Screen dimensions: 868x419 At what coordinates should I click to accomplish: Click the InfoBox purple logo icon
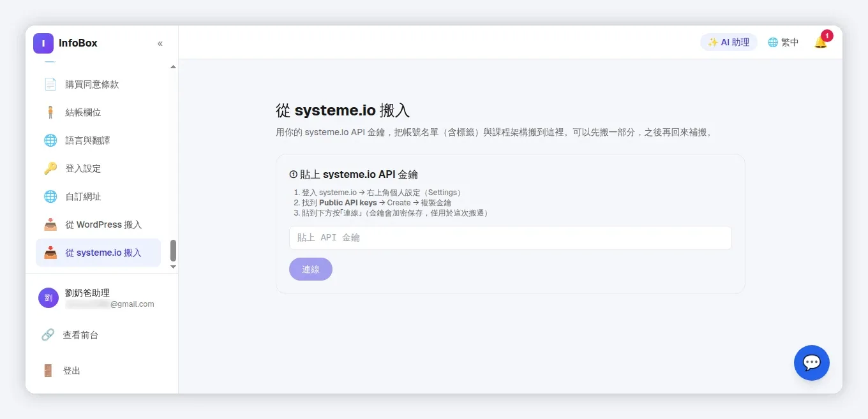tap(43, 43)
